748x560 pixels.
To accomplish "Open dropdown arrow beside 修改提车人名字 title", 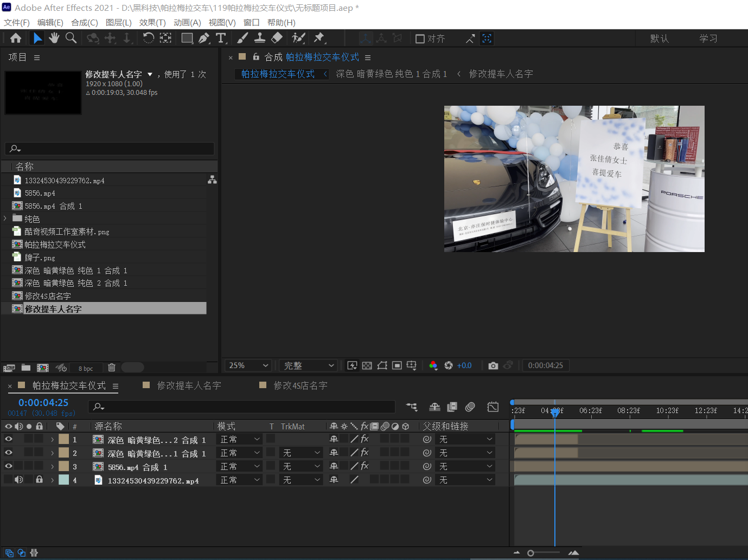I will [x=150, y=74].
